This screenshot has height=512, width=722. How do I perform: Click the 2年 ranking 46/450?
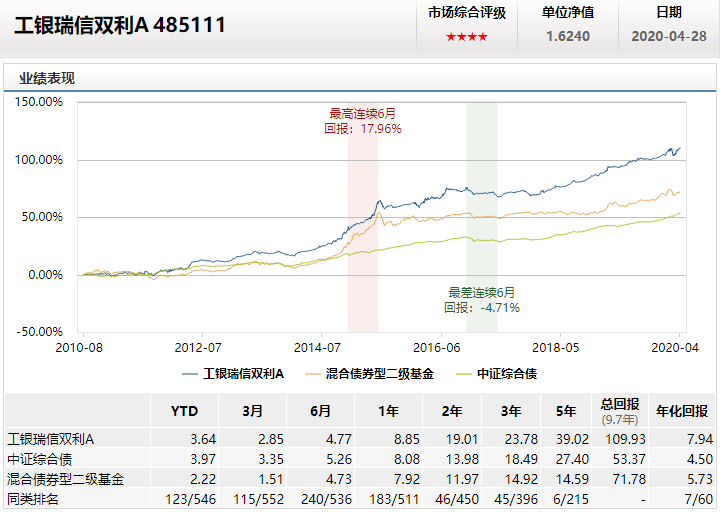click(457, 500)
